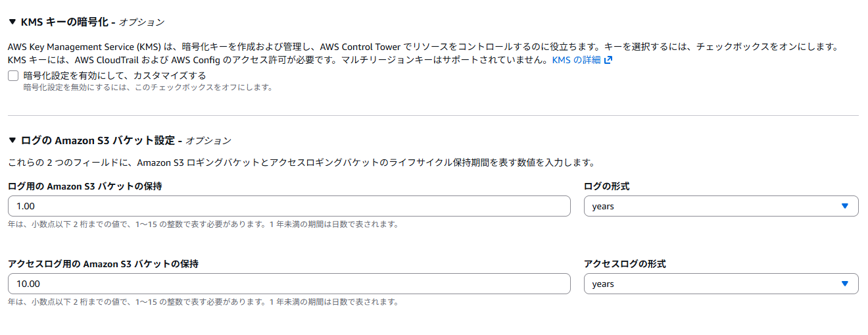The image size is (868, 335).
Task: Open the KMS の詳細 link
Action: coord(576,60)
